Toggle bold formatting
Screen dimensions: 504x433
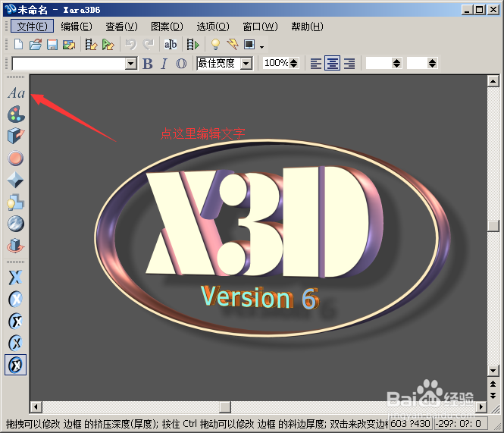tap(148, 64)
